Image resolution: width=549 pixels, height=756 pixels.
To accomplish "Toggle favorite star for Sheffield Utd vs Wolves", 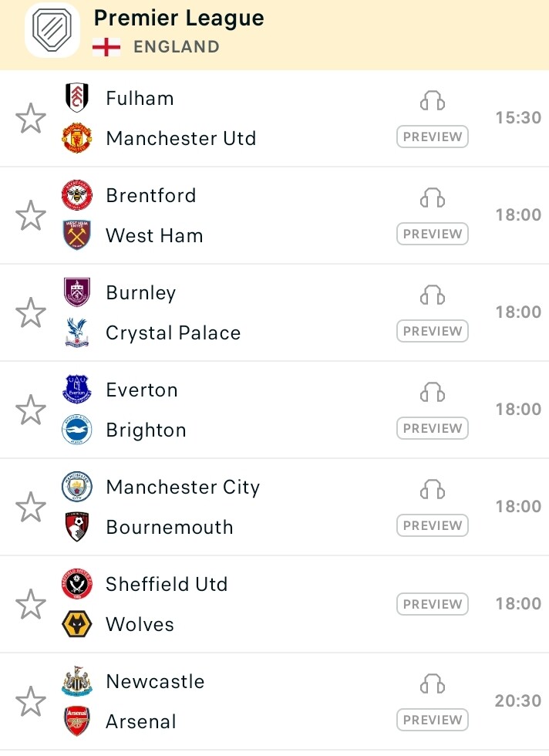I will pos(31,604).
